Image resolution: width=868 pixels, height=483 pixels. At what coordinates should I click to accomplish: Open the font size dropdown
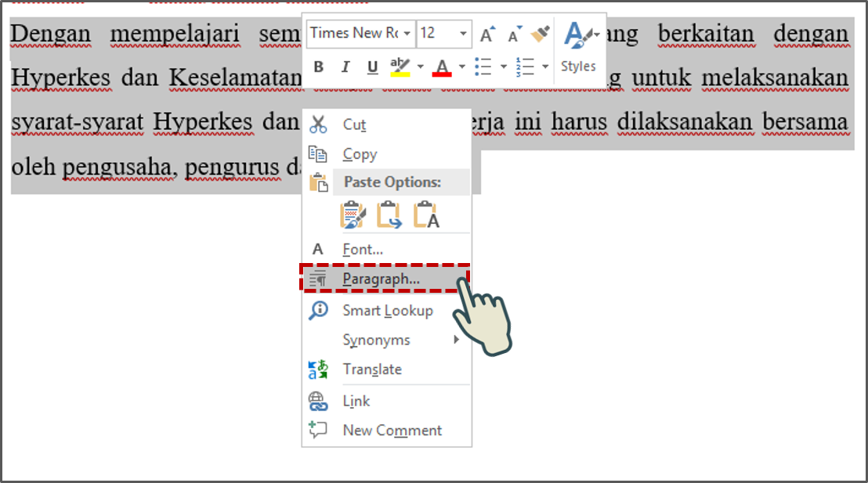pyautogui.click(x=463, y=34)
